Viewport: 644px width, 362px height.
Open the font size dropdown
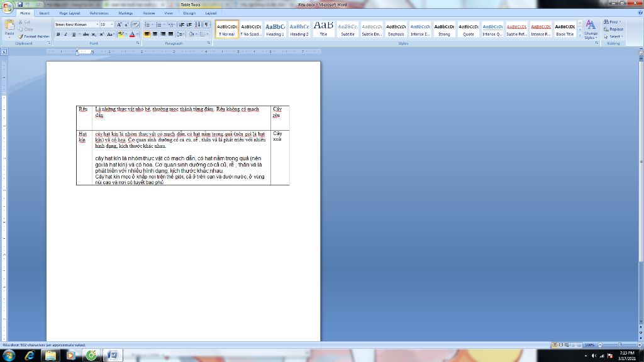coord(112,25)
